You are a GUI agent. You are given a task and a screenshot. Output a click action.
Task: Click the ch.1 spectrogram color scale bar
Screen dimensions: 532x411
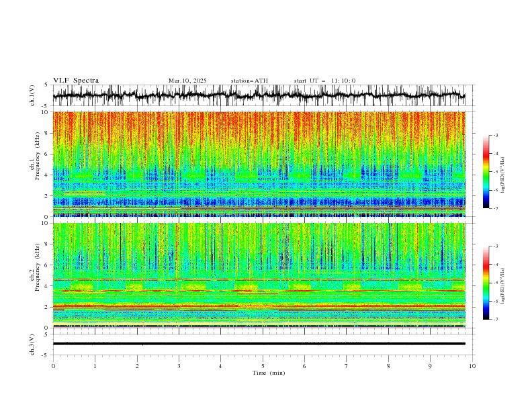coord(486,172)
